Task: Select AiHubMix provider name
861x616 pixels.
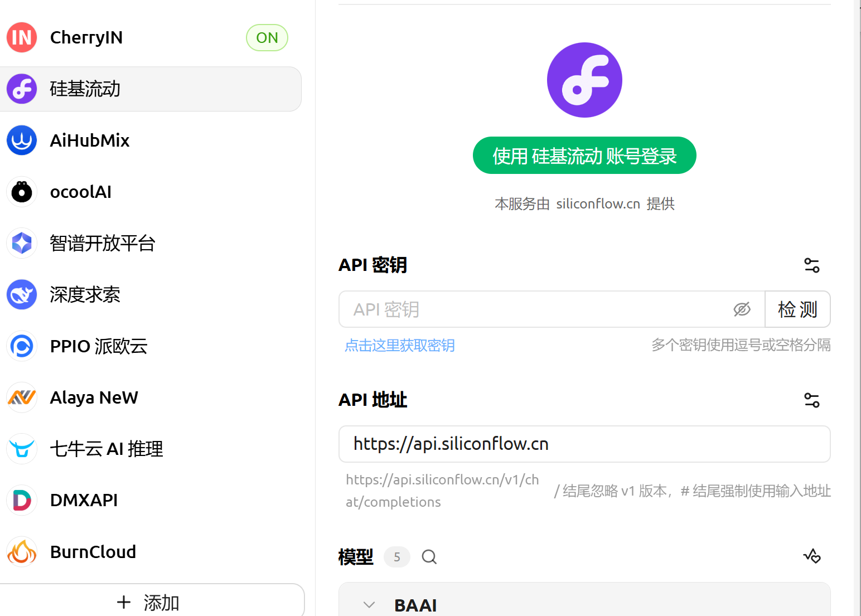Action: pyautogui.click(x=90, y=140)
